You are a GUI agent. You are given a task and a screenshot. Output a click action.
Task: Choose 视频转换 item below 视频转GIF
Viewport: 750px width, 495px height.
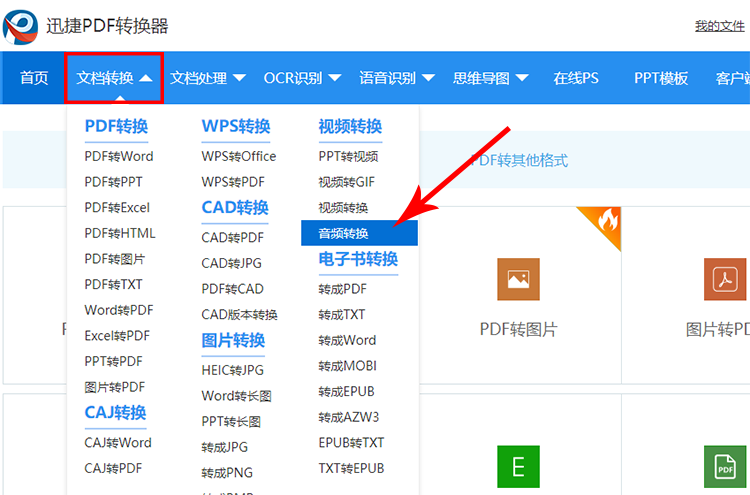point(343,208)
